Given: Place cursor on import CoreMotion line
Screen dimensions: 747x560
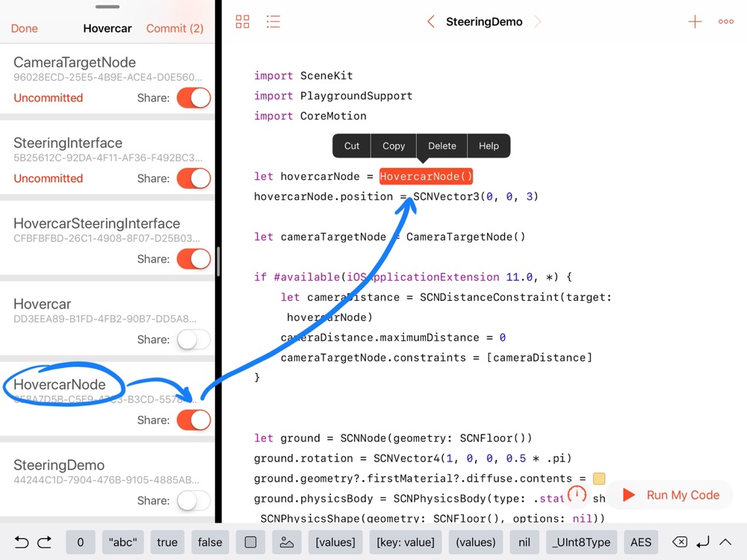Looking at the screenshot, I should (x=310, y=116).
